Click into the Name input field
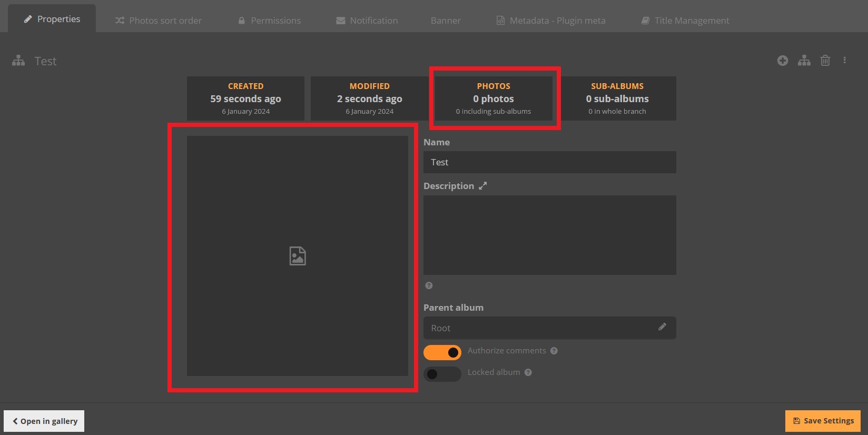868x435 pixels. pyautogui.click(x=550, y=162)
